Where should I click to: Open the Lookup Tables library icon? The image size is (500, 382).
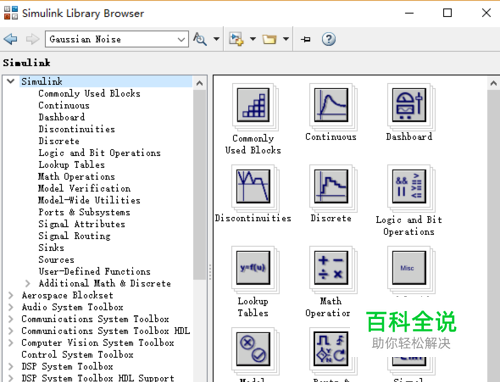[253, 268]
